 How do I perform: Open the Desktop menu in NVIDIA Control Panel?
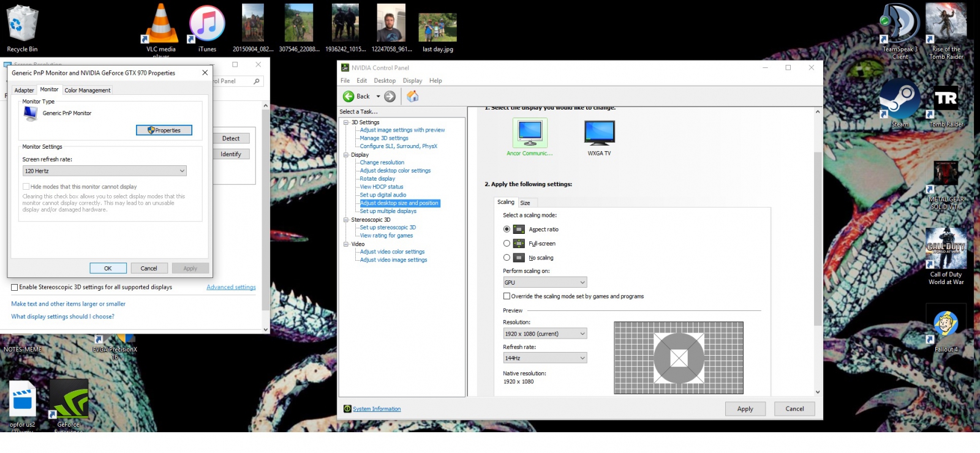(x=385, y=81)
